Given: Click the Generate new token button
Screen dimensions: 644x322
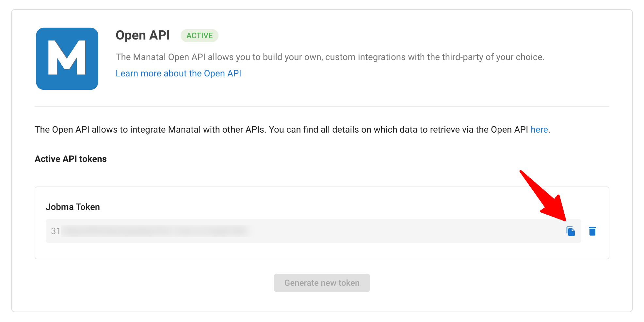Looking at the screenshot, I should pyautogui.click(x=322, y=283).
